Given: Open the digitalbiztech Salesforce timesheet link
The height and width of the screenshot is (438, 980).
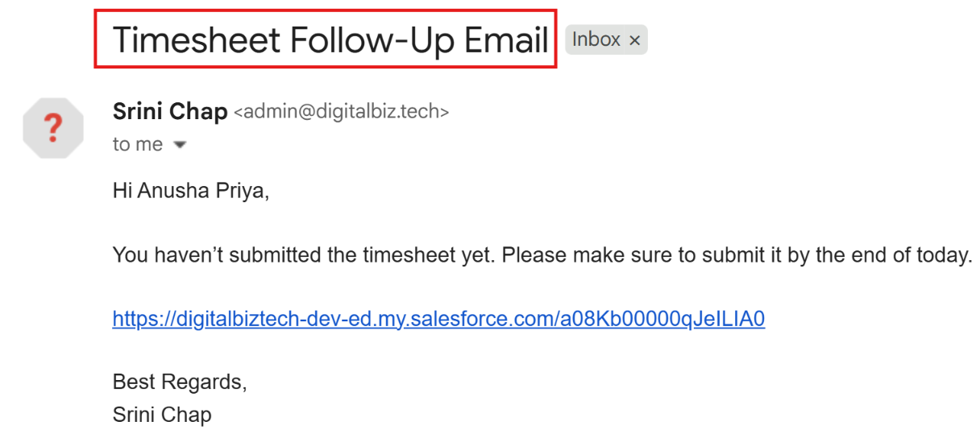Looking at the screenshot, I should tap(438, 319).
